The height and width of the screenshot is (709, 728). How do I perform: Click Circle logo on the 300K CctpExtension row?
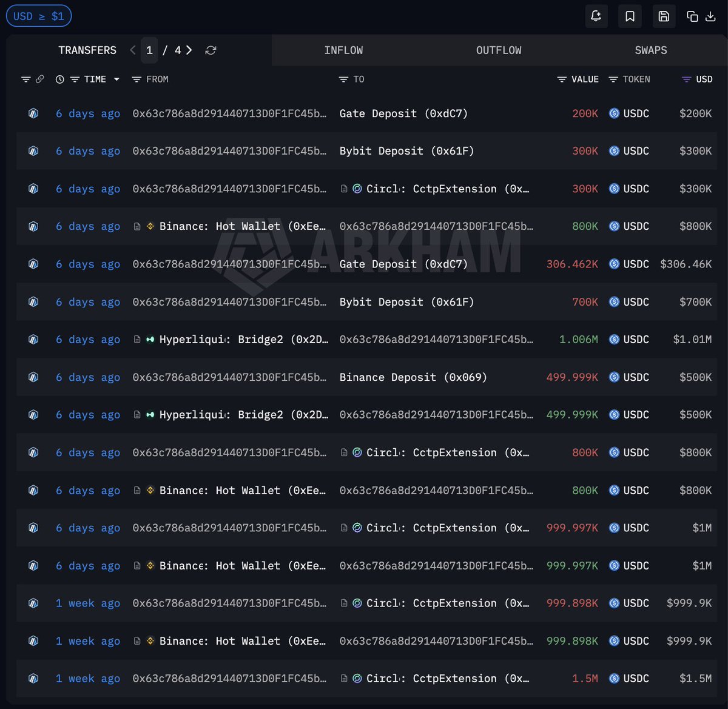(x=357, y=189)
